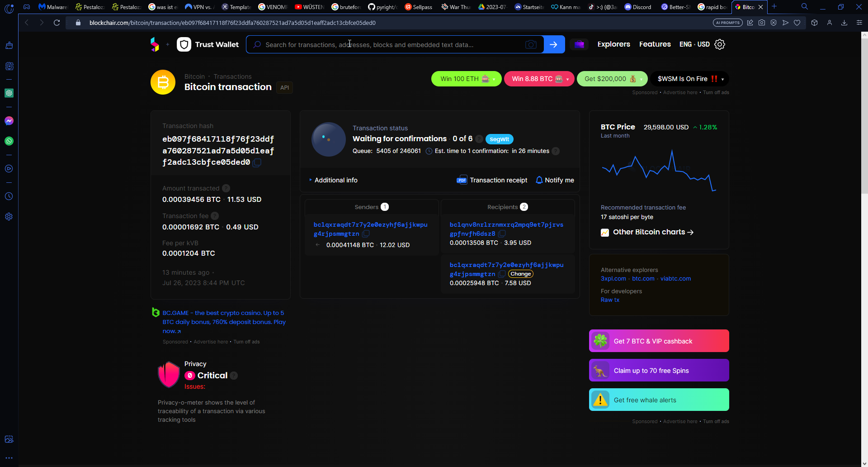Open the Features menu

point(655,44)
